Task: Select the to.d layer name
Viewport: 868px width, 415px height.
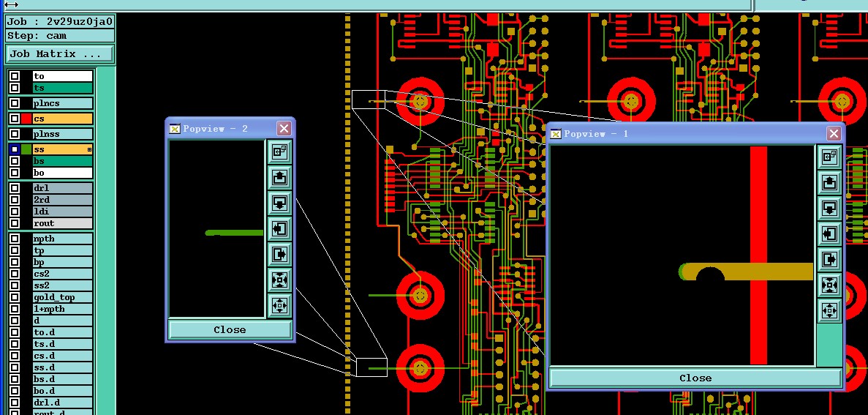Action: pyautogui.click(x=62, y=332)
